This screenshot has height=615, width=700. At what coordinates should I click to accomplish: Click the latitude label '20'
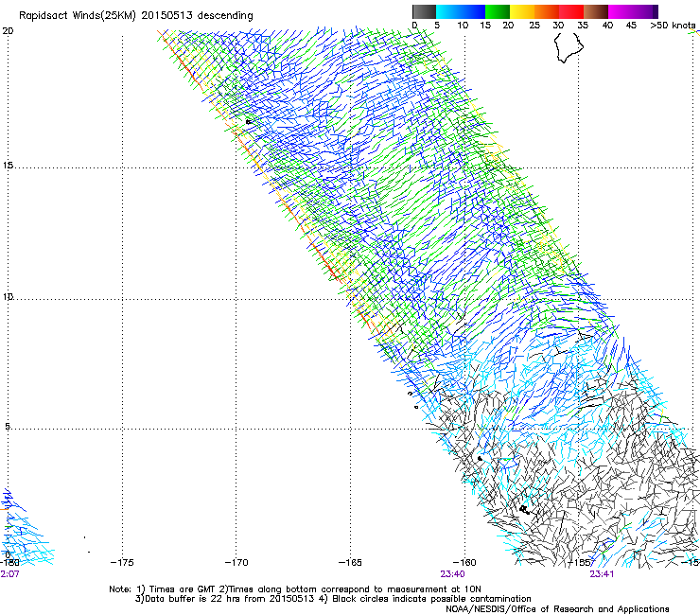[x=8, y=31]
